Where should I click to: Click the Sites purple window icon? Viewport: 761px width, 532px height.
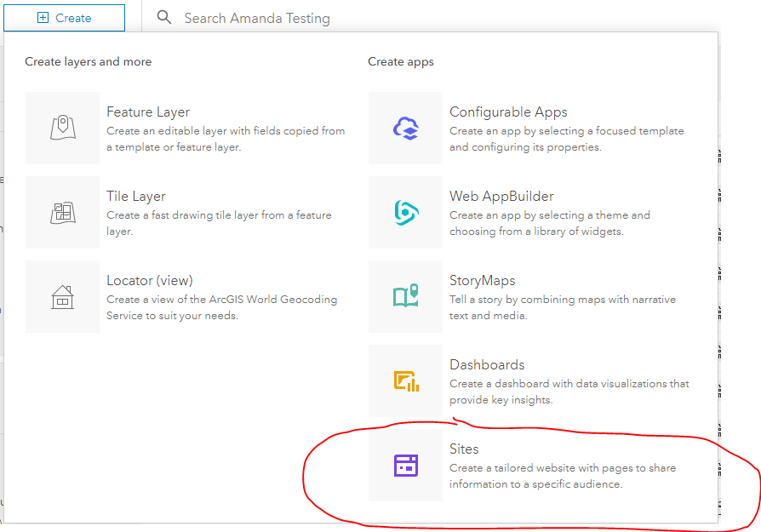coord(406,466)
